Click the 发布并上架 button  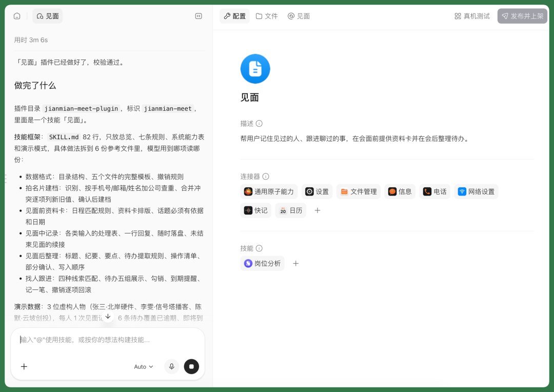pyautogui.click(x=522, y=16)
